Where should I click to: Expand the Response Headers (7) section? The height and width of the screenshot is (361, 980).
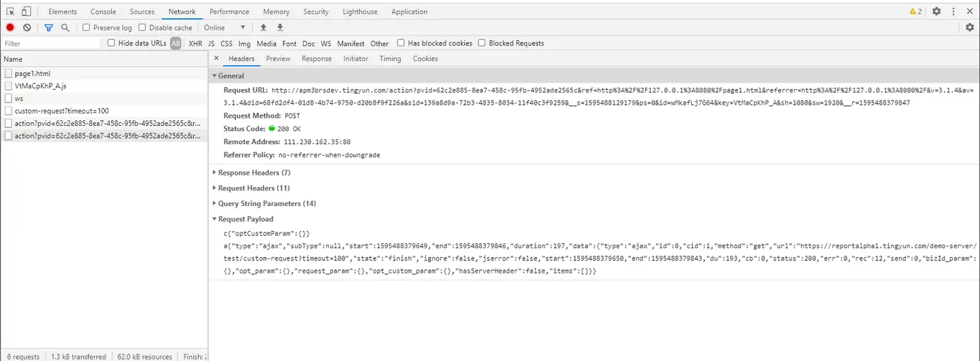(x=253, y=173)
